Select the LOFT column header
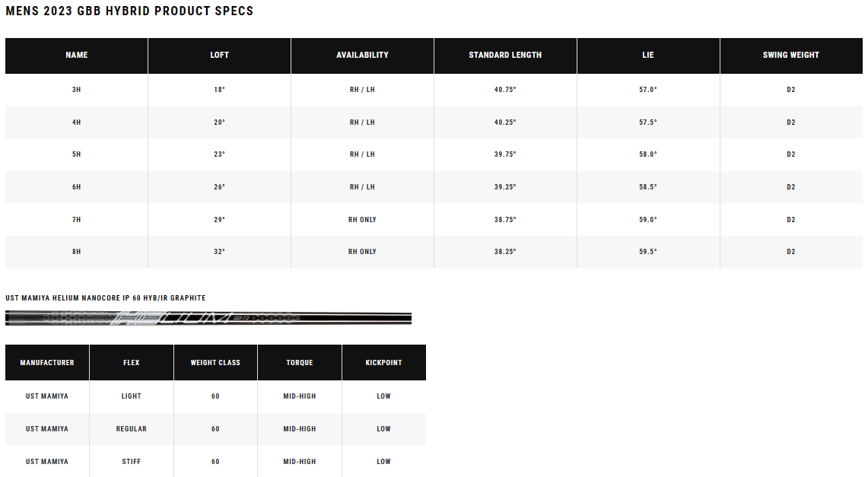The image size is (868, 477). 219,55
